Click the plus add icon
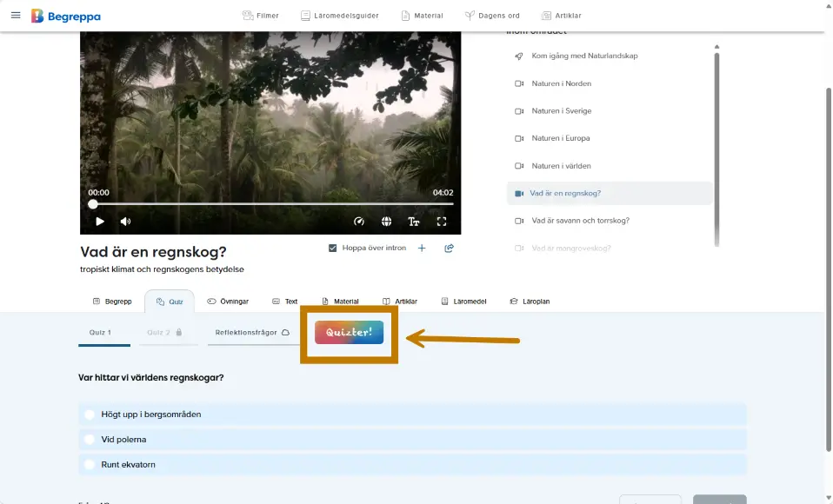The height and width of the screenshot is (504, 833). pos(422,249)
